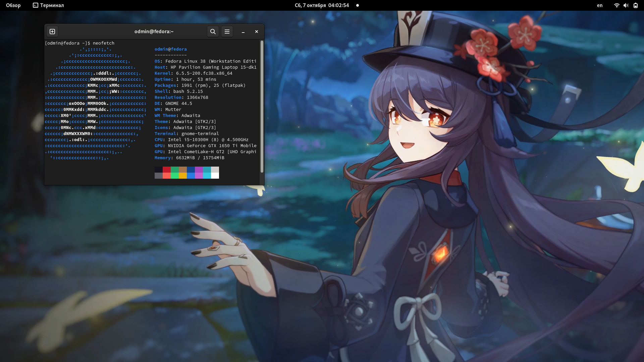Click the white color block in neofetch
Screen dimensions: 644x362
[215, 176]
